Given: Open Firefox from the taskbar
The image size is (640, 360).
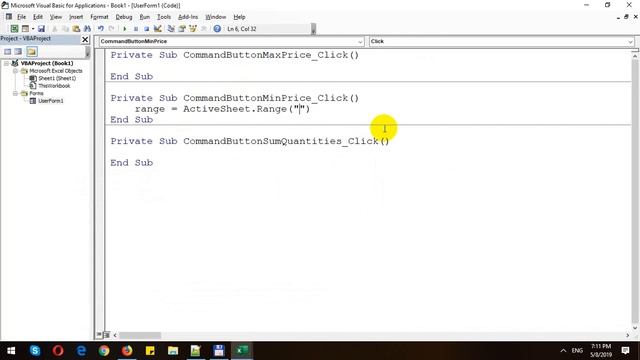Looking at the screenshot, I should point(127,351).
